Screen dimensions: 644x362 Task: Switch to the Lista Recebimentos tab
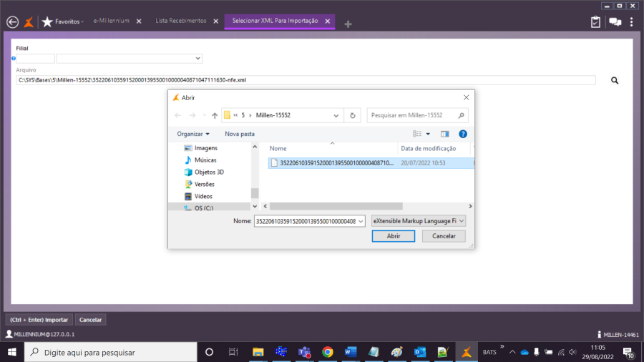click(181, 21)
